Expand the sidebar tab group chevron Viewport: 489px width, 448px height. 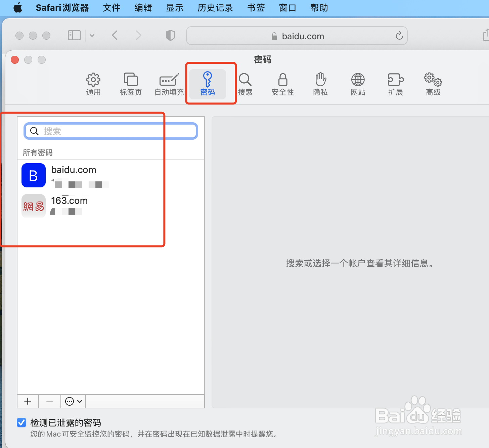tap(92, 35)
